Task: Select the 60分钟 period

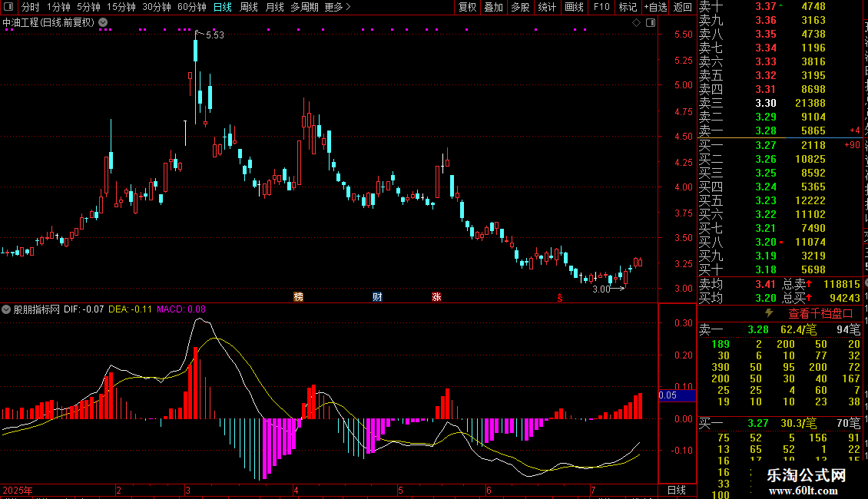Action: point(191,7)
